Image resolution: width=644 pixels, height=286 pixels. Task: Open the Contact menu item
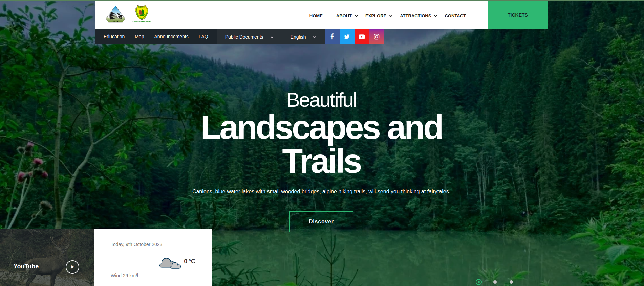tap(455, 16)
